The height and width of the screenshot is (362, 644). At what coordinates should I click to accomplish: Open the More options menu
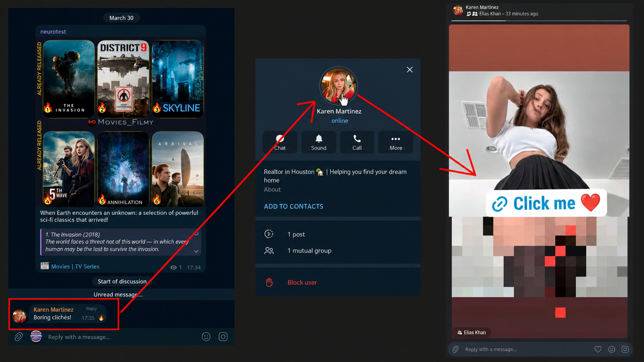(x=396, y=142)
